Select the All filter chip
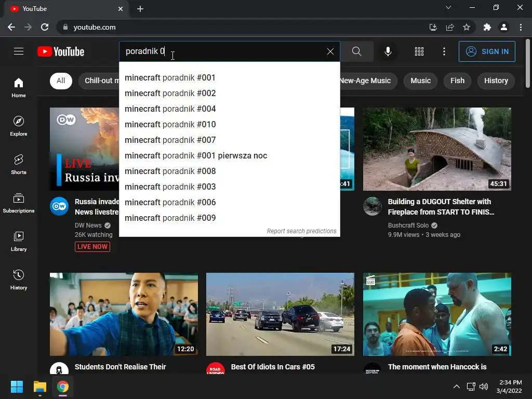532x399 pixels. click(61, 81)
